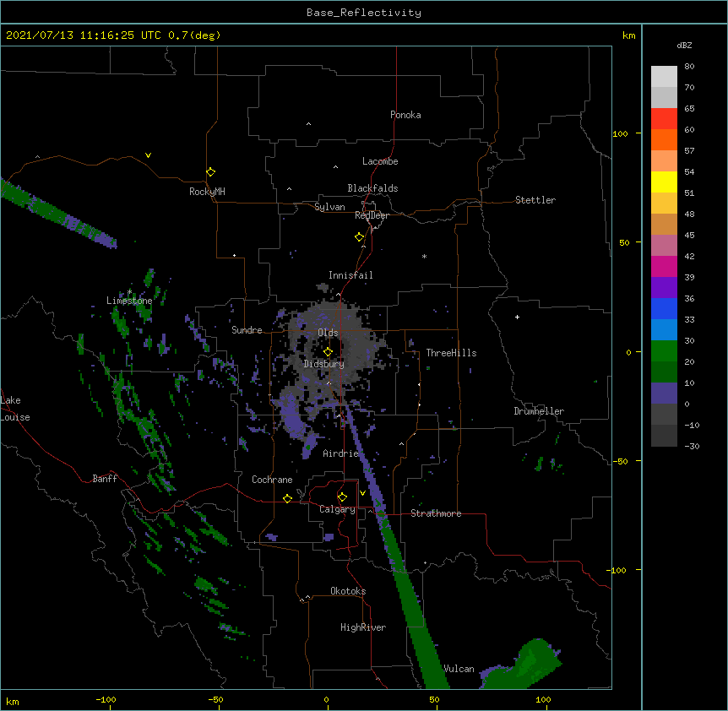This screenshot has width=728, height=711.
Task: Click the slate-purple 10 dBZ color swatch
Action: click(664, 393)
